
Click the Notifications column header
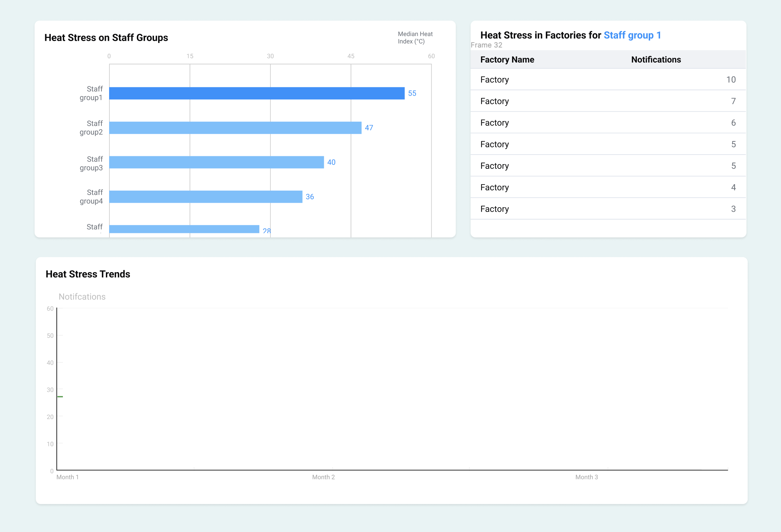656,59
